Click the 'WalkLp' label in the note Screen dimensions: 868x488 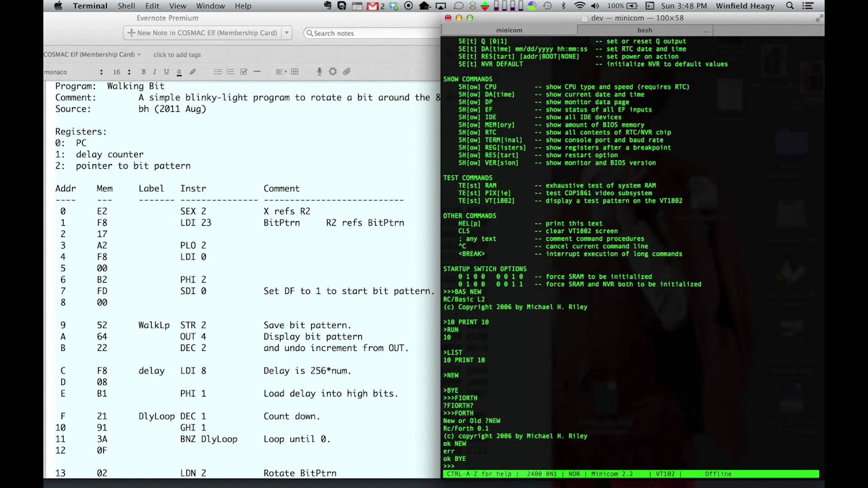tap(154, 325)
